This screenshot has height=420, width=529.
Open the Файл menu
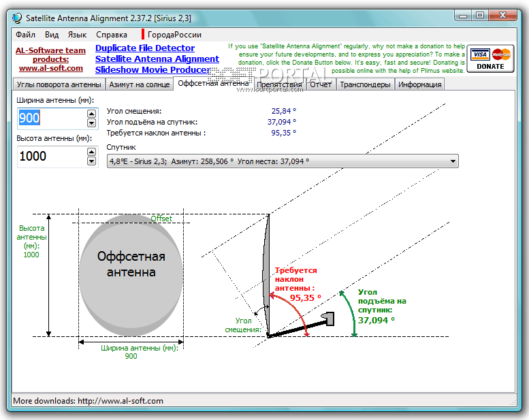25,35
